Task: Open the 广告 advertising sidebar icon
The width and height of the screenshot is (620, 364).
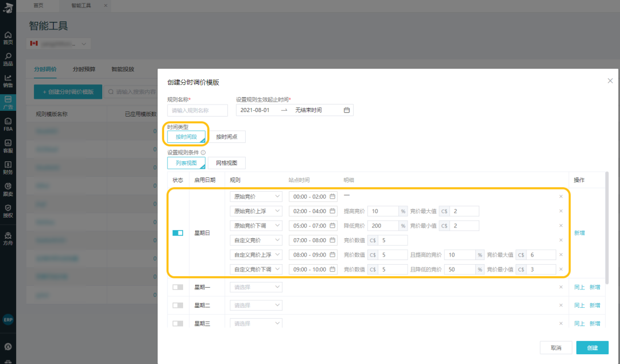Action: [x=8, y=102]
